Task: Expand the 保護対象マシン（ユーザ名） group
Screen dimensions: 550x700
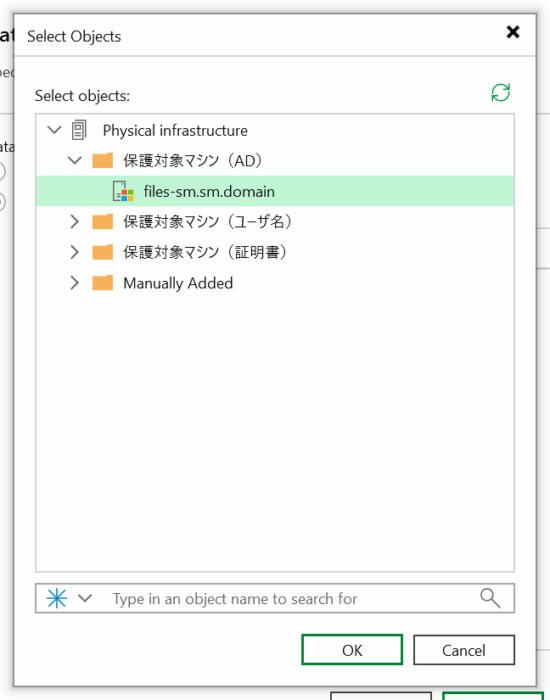Action: pos(75,221)
